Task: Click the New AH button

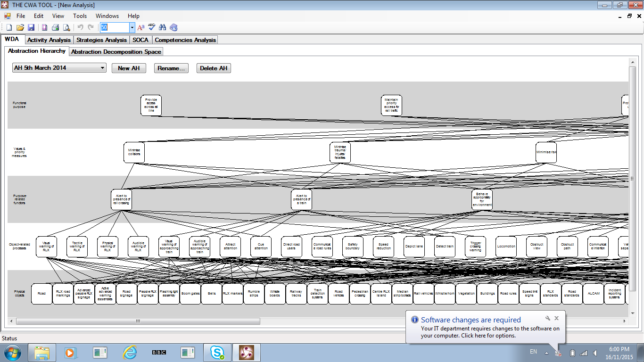Action: click(129, 68)
